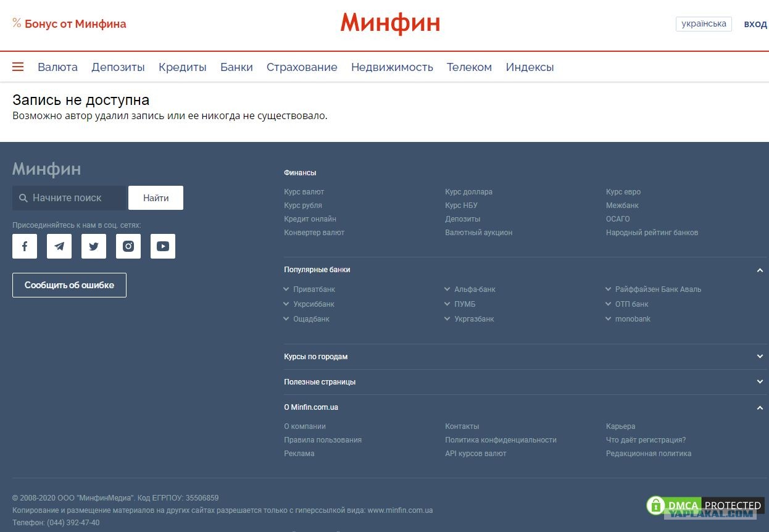The width and height of the screenshot is (769, 532).
Task: Open the Народный рейтинг банков link
Action: [652, 233]
